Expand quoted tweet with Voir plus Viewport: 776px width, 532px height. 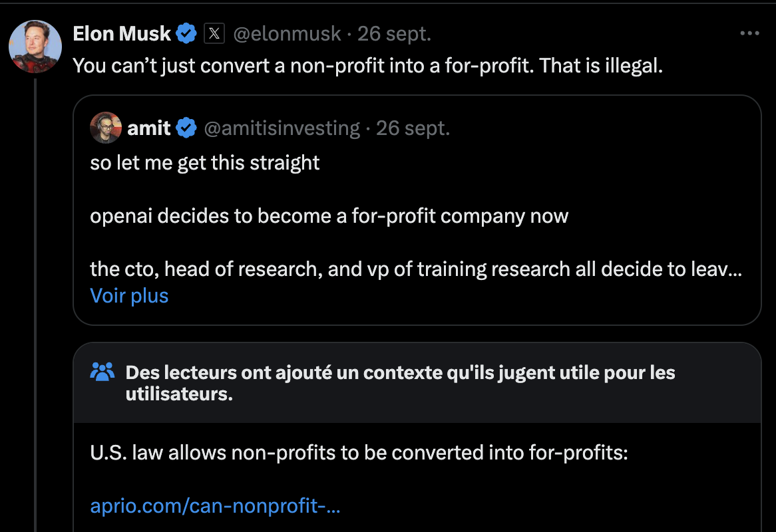click(129, 296)
